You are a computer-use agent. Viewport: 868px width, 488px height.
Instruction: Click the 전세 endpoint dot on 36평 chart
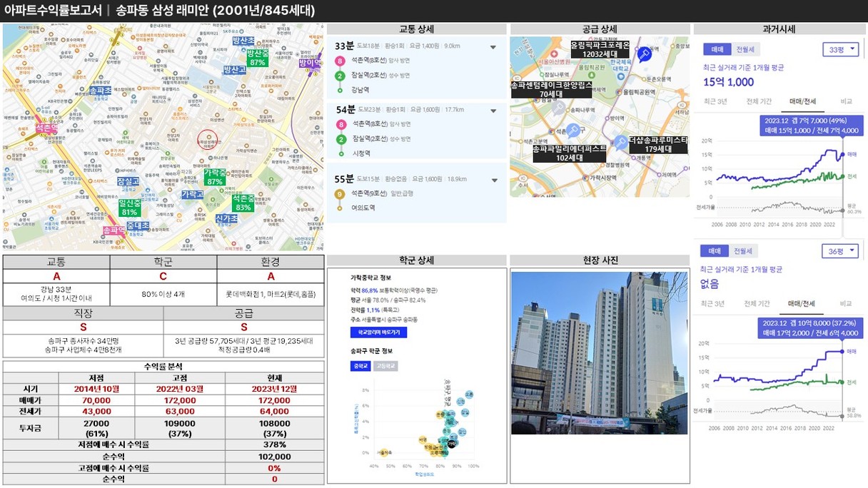pyautogui.click(x=843, y=382)
